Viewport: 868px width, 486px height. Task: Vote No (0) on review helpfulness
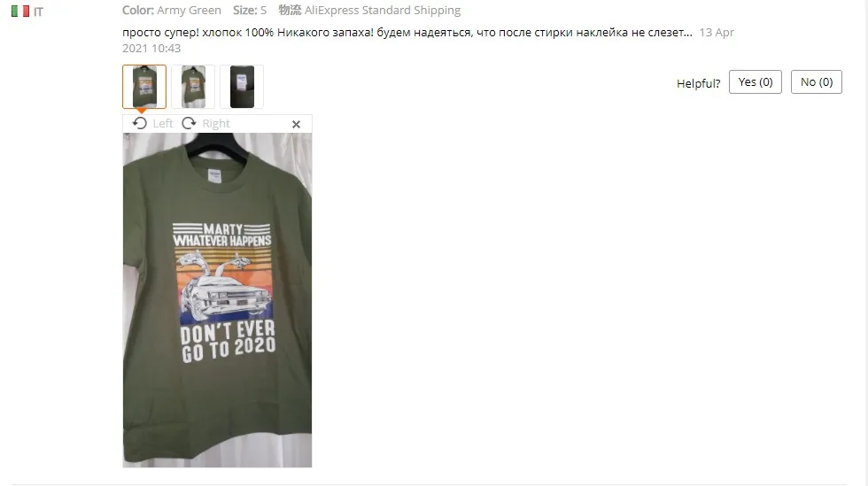816,82
